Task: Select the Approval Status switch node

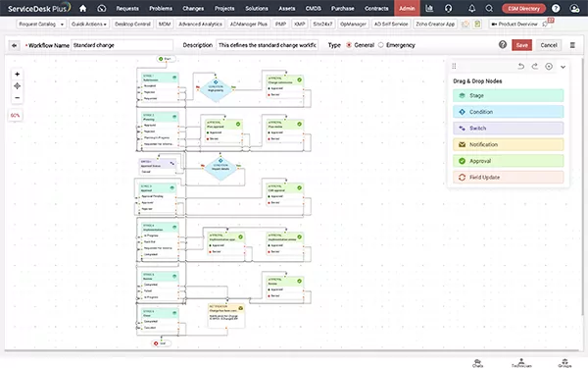Action: pos(157,167)
